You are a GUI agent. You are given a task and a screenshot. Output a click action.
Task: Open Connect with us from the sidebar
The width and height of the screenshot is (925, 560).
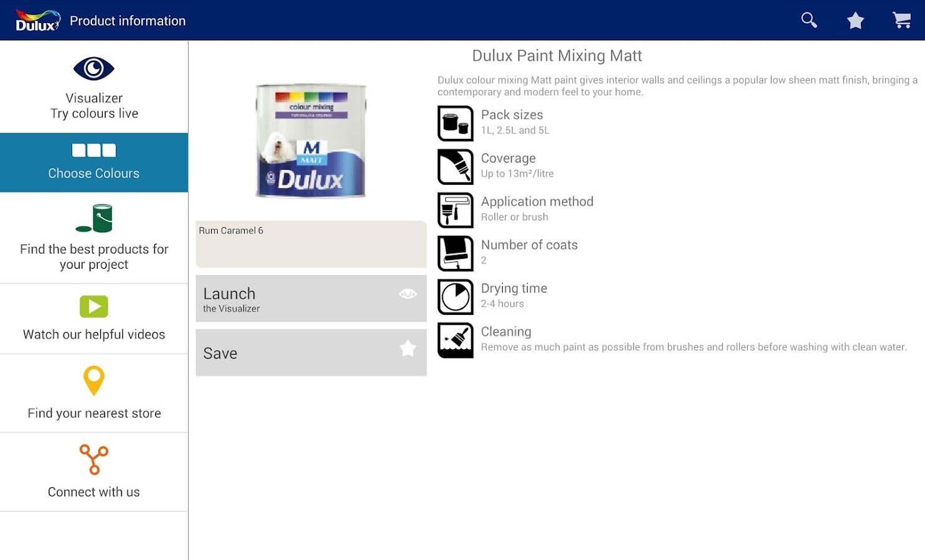point(94,472)
